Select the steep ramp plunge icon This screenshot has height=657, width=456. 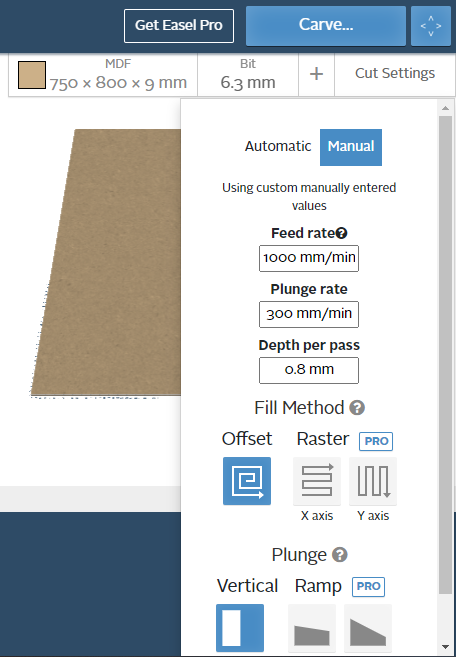point(368,628)
